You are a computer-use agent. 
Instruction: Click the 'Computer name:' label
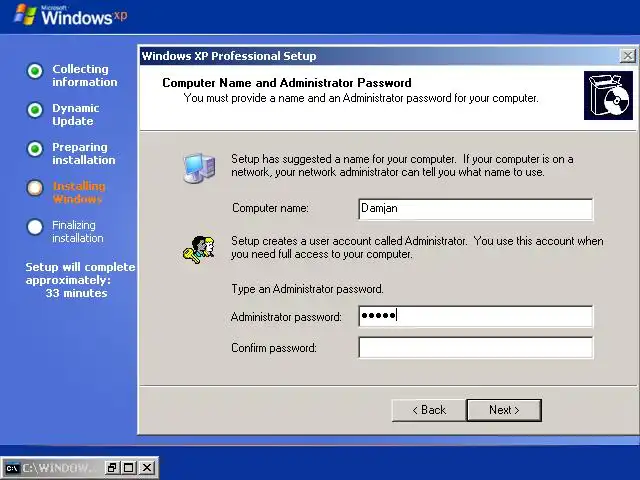pyautogui.click(x=270, y=208)
